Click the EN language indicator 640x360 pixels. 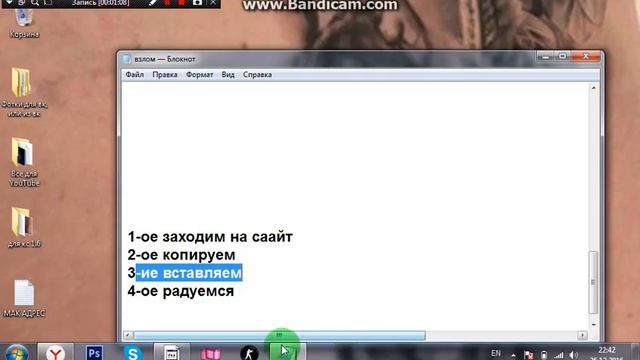pyautogui.click(x=496, y=353)
